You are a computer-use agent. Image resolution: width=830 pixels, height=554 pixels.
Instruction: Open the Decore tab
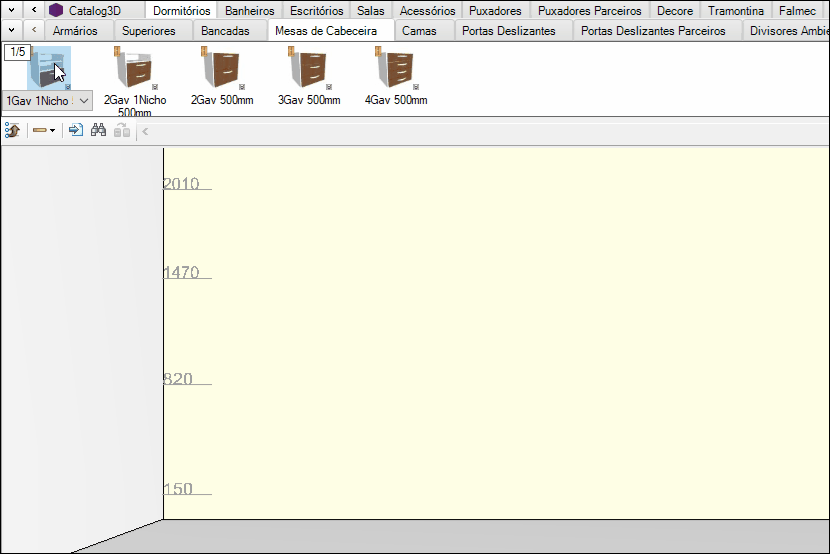click(x=675, y=11)
